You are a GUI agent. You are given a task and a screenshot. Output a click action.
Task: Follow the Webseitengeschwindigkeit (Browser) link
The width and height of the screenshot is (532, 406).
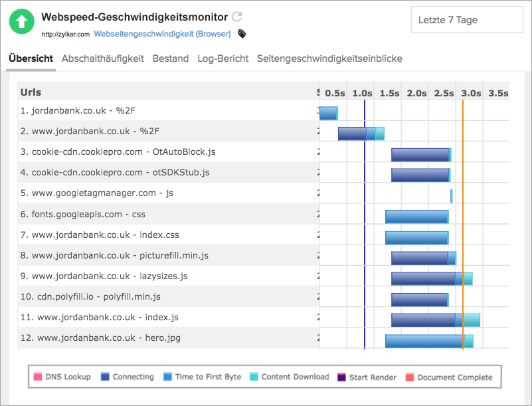click(162, 34)
